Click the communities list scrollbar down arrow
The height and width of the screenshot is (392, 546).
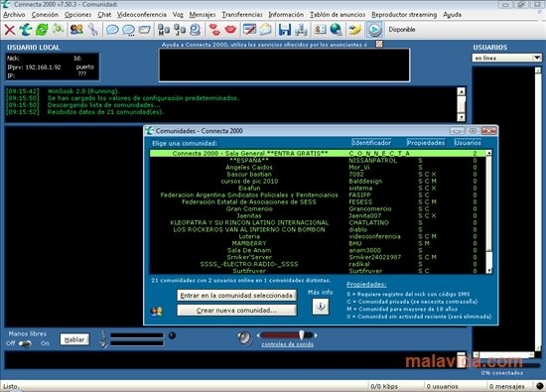[x=488, y=271]
